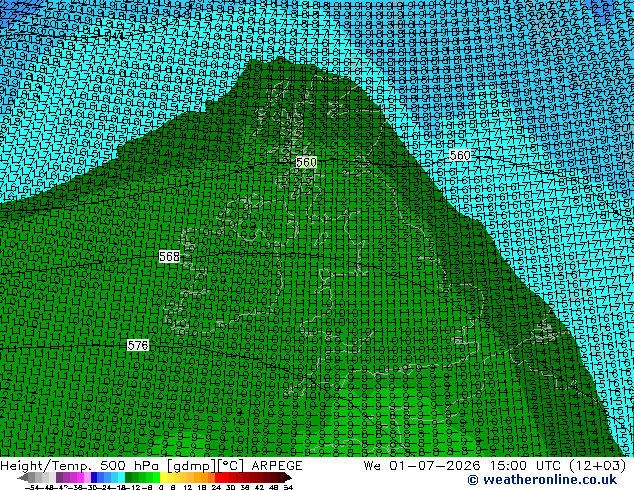The height and width of the screenshot is (490, 634).
Task: Select the dark purple swatch on the scale
Action: click(x=59, y=478)
